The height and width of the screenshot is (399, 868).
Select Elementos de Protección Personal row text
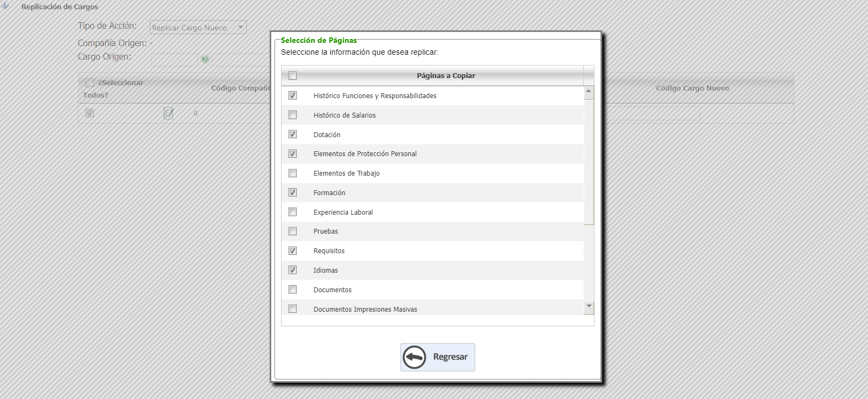(365, 154)
